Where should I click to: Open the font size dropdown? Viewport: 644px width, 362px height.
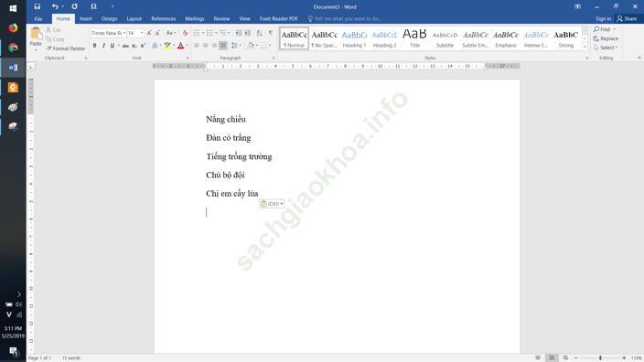pos(142,33)
